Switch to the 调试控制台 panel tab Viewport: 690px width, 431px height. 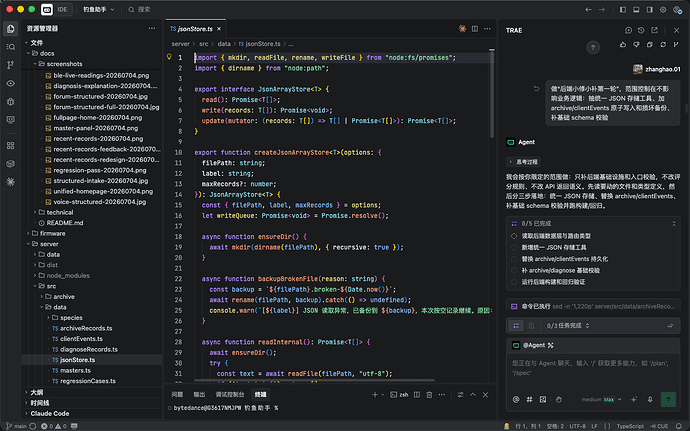tap(230, 394)
